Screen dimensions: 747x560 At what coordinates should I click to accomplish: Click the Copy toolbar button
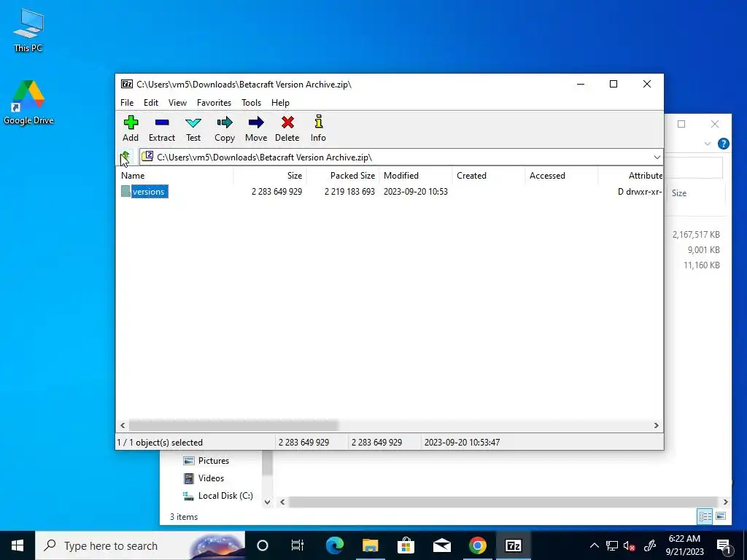point(225,128)
